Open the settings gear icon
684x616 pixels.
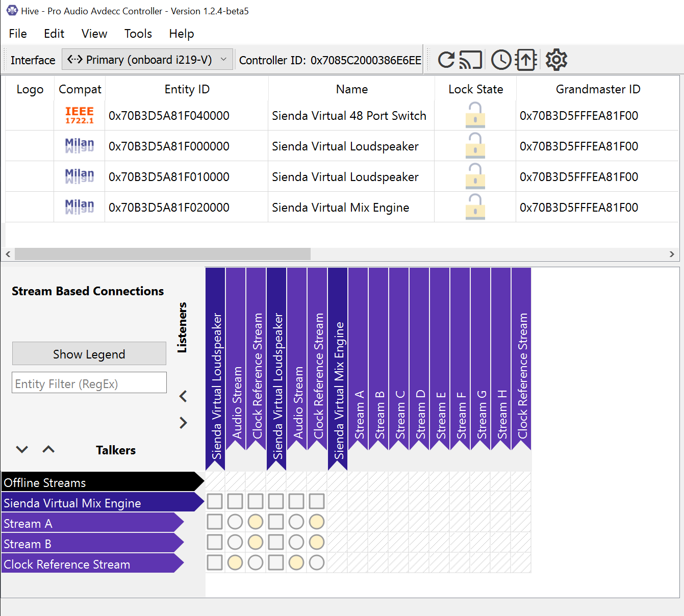(x=556, y=60)
